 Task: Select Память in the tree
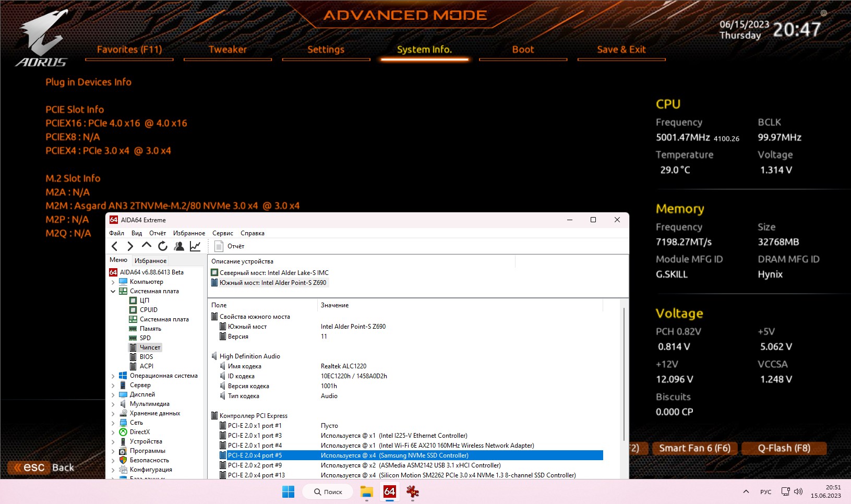coord(150,329)
